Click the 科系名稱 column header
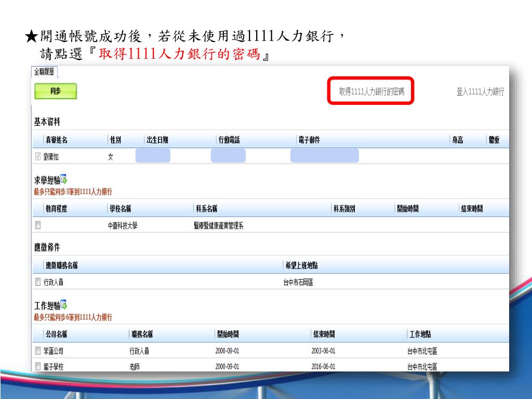Viewport: 532px width, 399px height. 207,209
